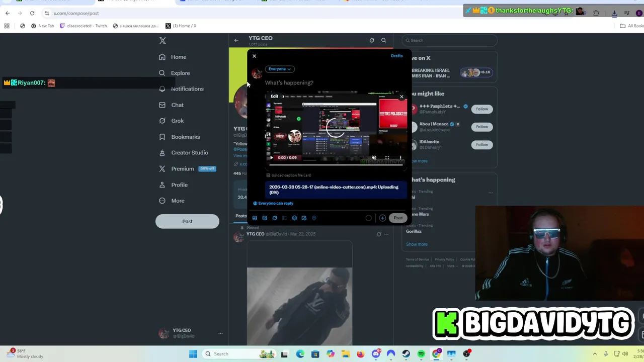Open Profile in sidebar

click(x=173, y=185)
